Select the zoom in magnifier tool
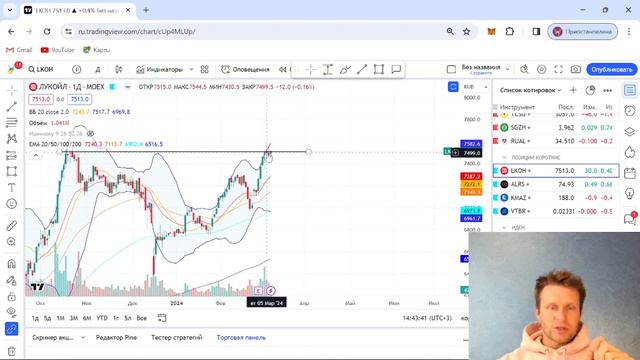Viewport: 640px width, 360px height. 12,242
